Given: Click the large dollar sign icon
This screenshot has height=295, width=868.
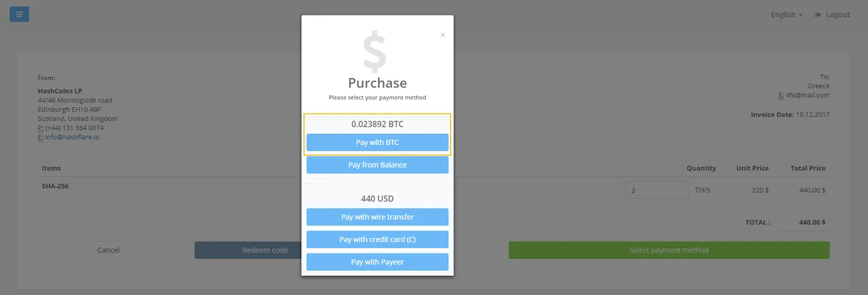Looking at the screenshot, I should click(x=374, y=53).
